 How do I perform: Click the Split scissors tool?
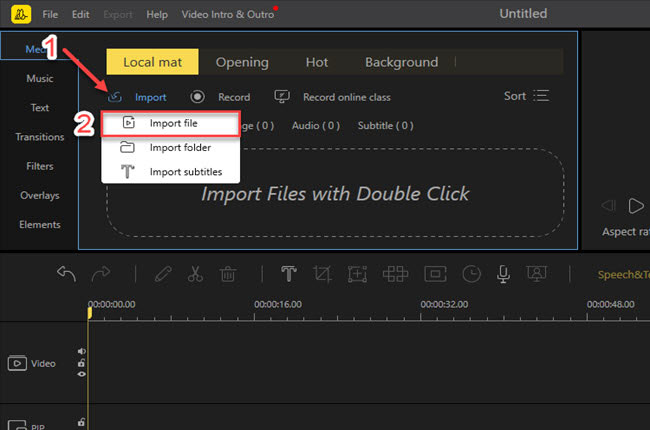(x=194, y=274)
